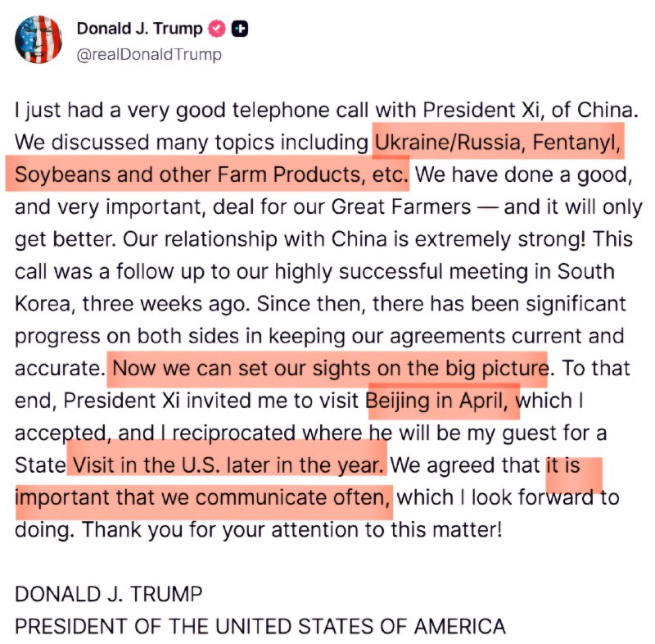Viewport: 655px width, 644px height.
Task: Open the Donald J. Trump display name
Action: tap(139, 29)
